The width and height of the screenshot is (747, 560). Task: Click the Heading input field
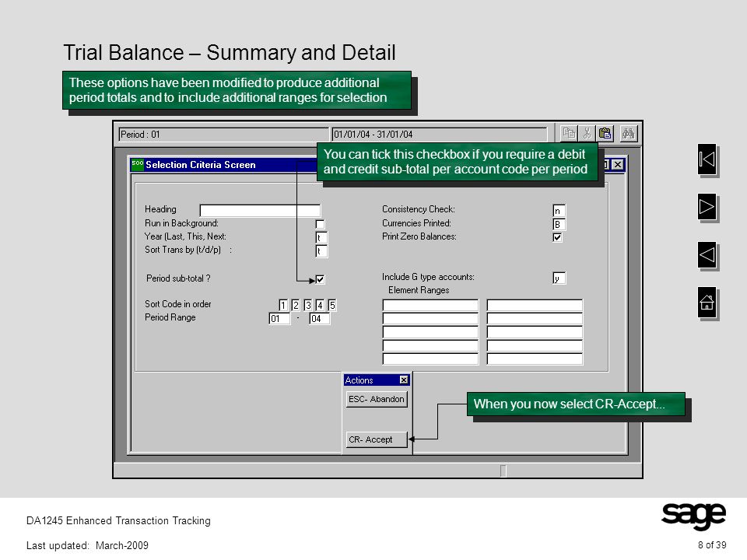(x=260, y=211)
